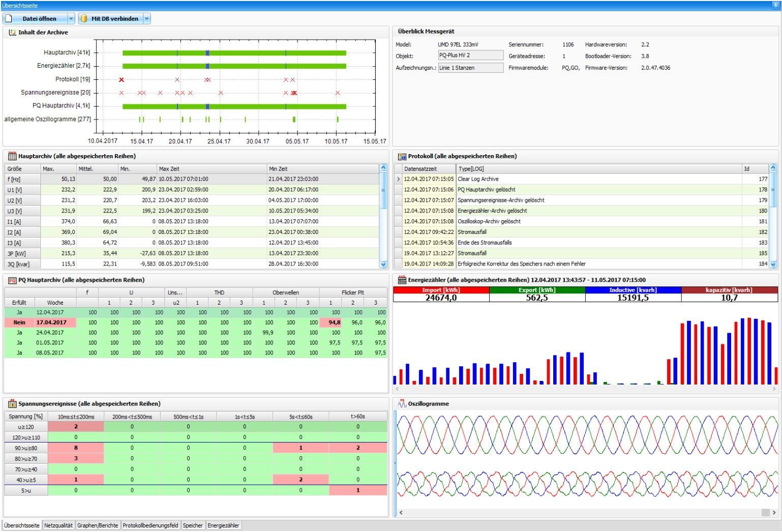782x532 pixels.
Task: Go to the Speicher tab
Action: coord(193,525)
